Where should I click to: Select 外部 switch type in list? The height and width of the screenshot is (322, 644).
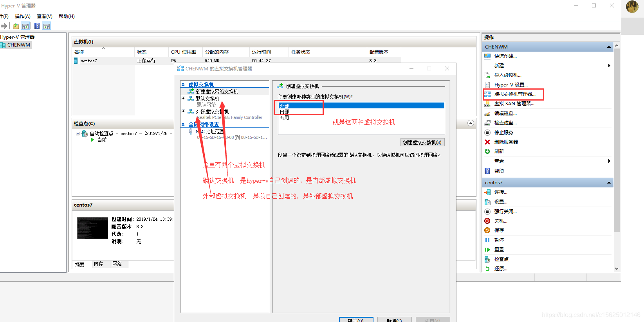coord(361,106)
